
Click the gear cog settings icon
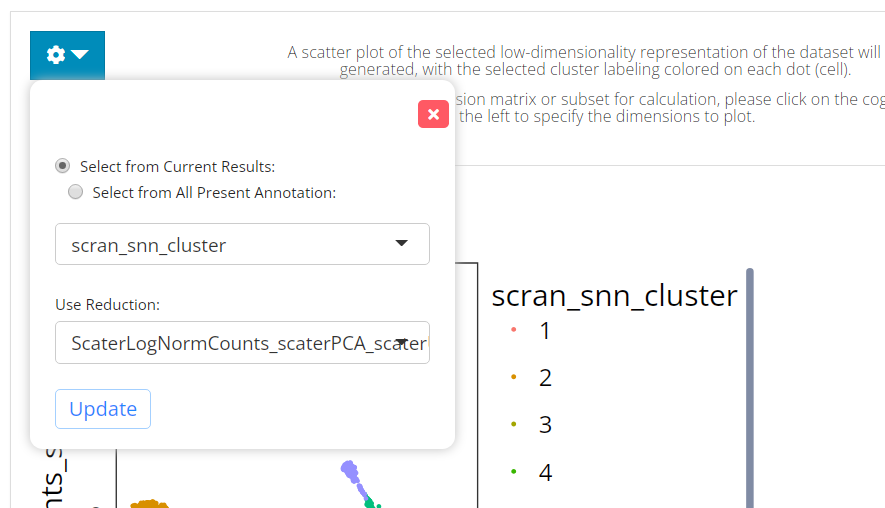(x=56, y=55)
